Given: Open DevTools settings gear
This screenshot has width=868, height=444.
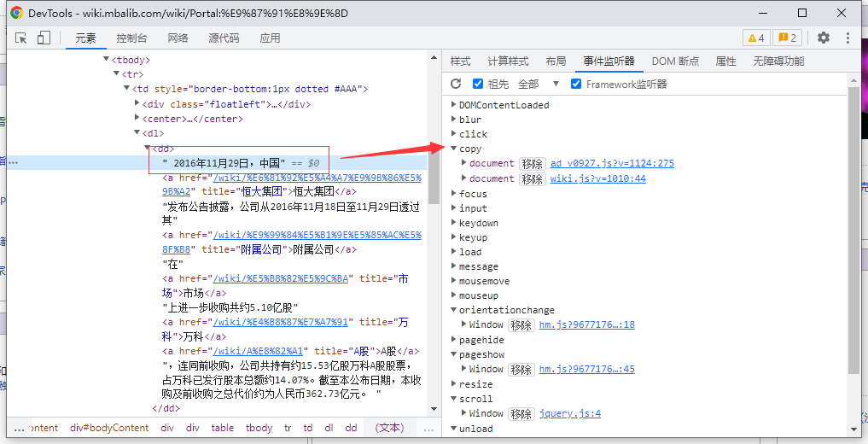Looking at the screenshot, I should tap(824, 38).
